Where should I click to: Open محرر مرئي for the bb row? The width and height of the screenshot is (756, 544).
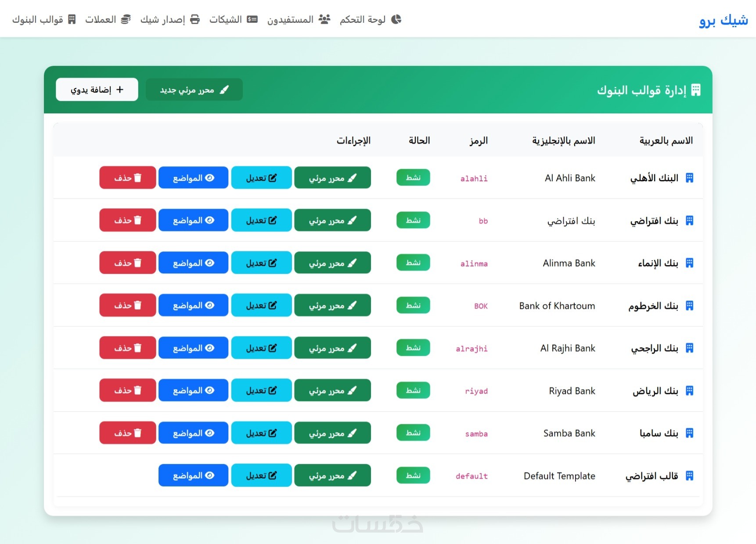point(332,220)
